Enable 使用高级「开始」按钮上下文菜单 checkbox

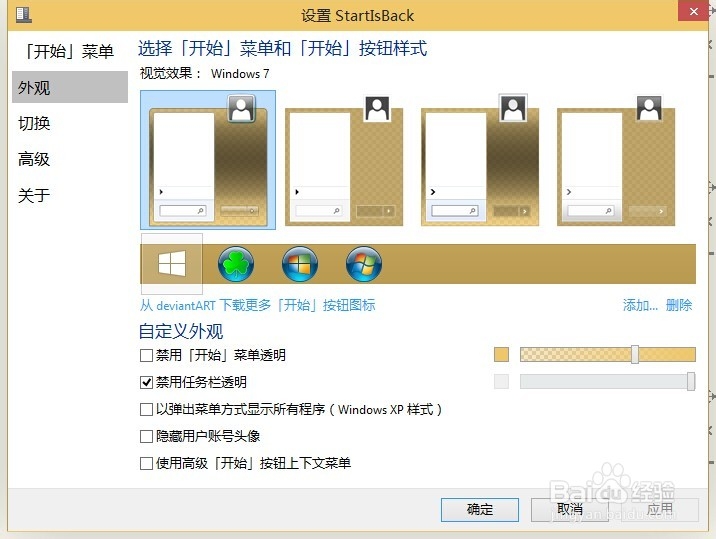click(x=146, y=464)
